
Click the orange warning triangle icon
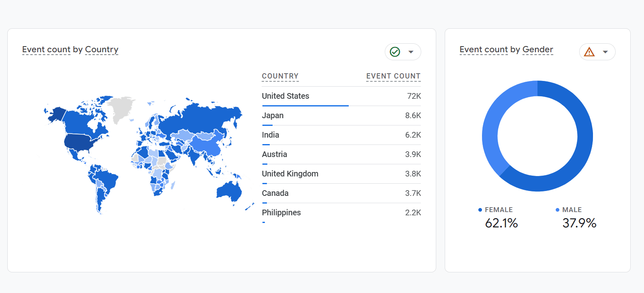point(589,52)
